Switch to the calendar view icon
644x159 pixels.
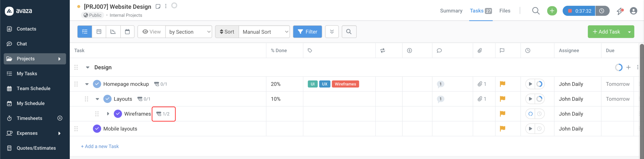click(127, 32)
